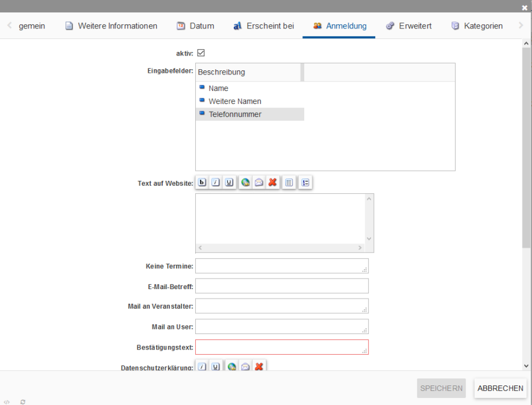Screen dimensions: 532x405
Task: Toggle bold in Text auf Website toolbar
Action: click(202, 183)
